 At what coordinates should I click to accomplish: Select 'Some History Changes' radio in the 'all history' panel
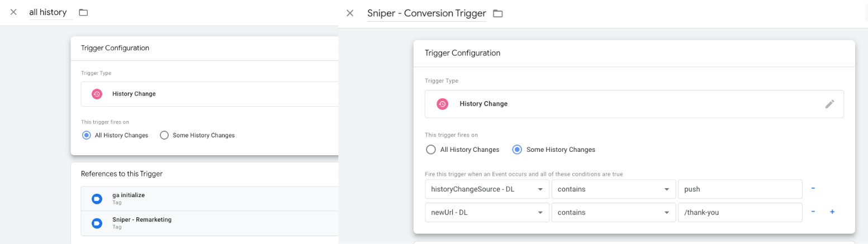[x=164, y=135]
